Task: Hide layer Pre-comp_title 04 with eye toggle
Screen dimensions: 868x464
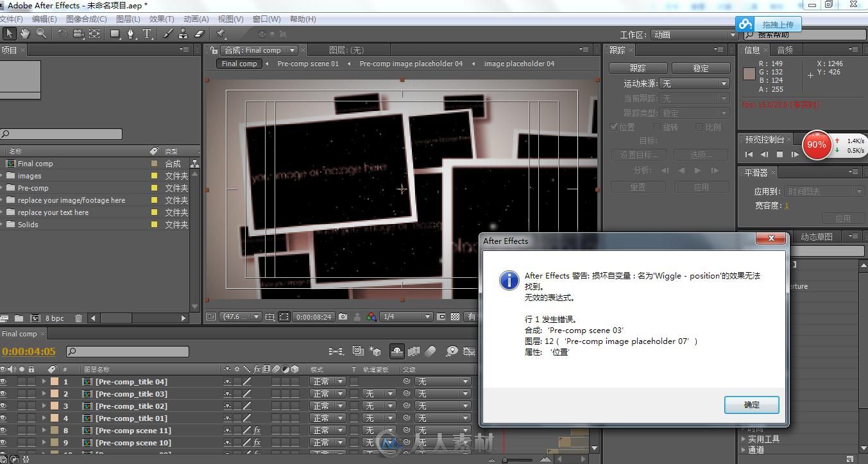Action: pyautogui.click(x=4, y=382)
